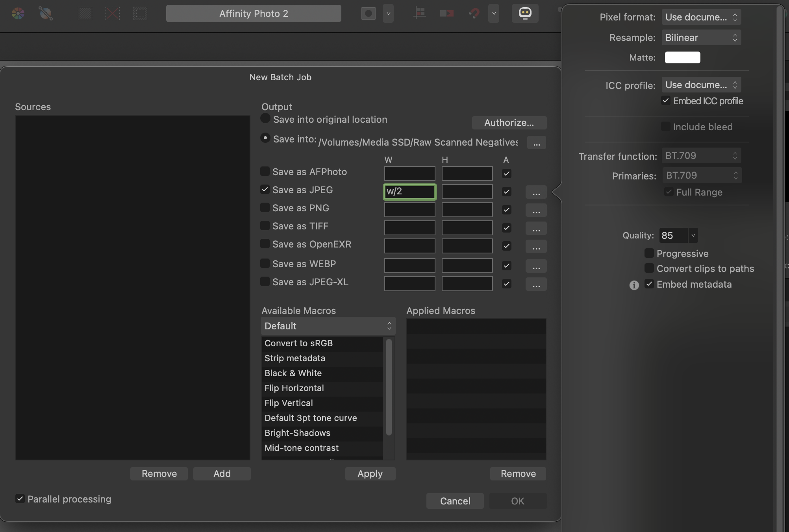Image resolution: width=789 pixels, height=532 pixels.
Task: Open the Available Macros Default category dropdown
Action: [328, 326]
